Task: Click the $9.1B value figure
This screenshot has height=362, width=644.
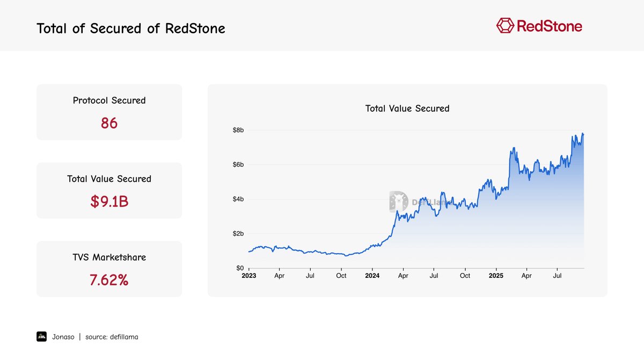Action: (x=109, y=202)
